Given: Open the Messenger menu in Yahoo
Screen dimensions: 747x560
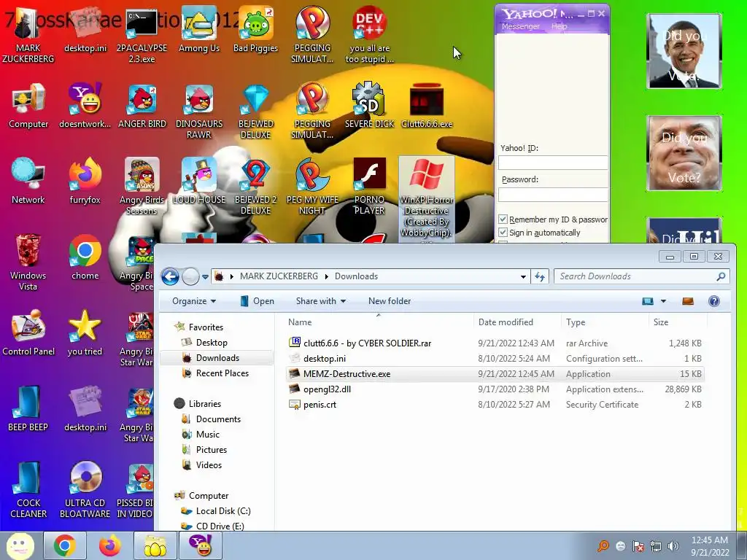Looking at the screenshot, I should point(520,26).
